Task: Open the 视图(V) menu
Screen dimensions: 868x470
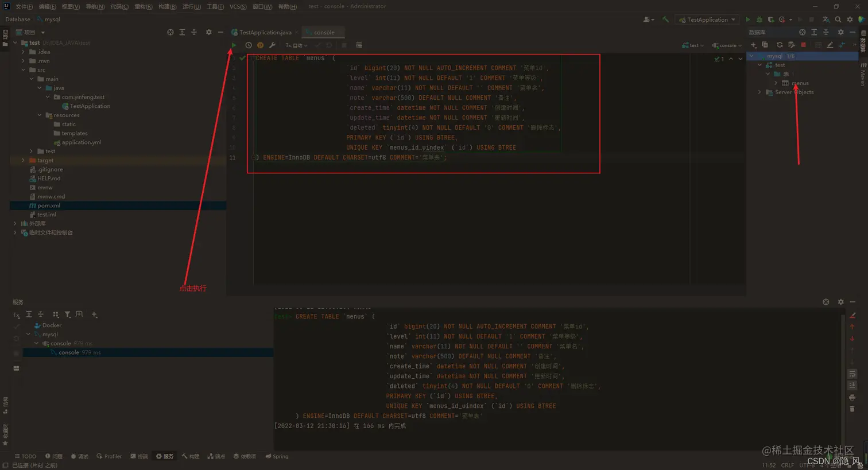Action: (70, 6)
